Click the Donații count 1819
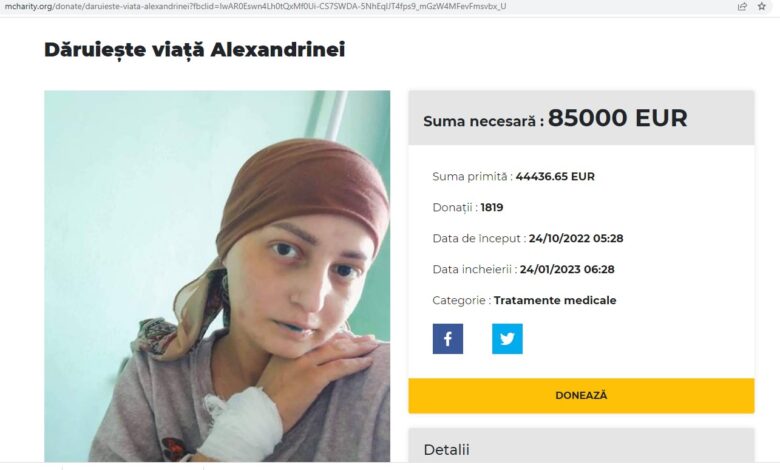 (x=491, y=207)
